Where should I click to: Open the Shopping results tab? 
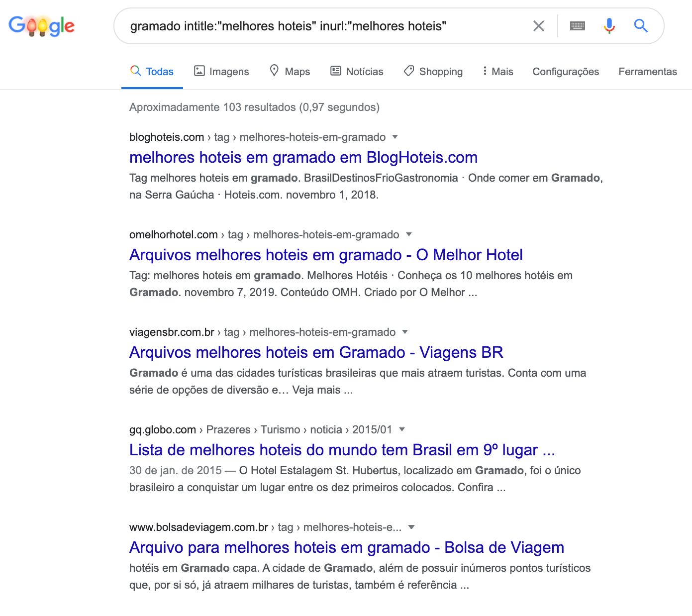pos(433,72)
